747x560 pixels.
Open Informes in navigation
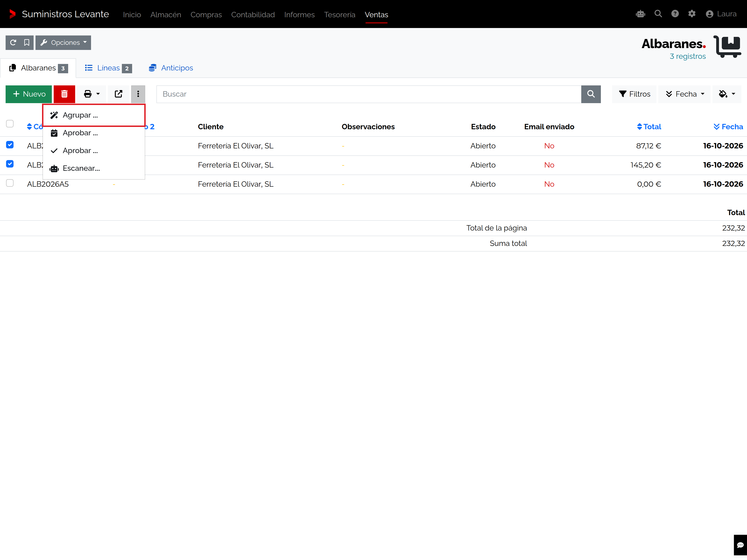coord(299,14)
